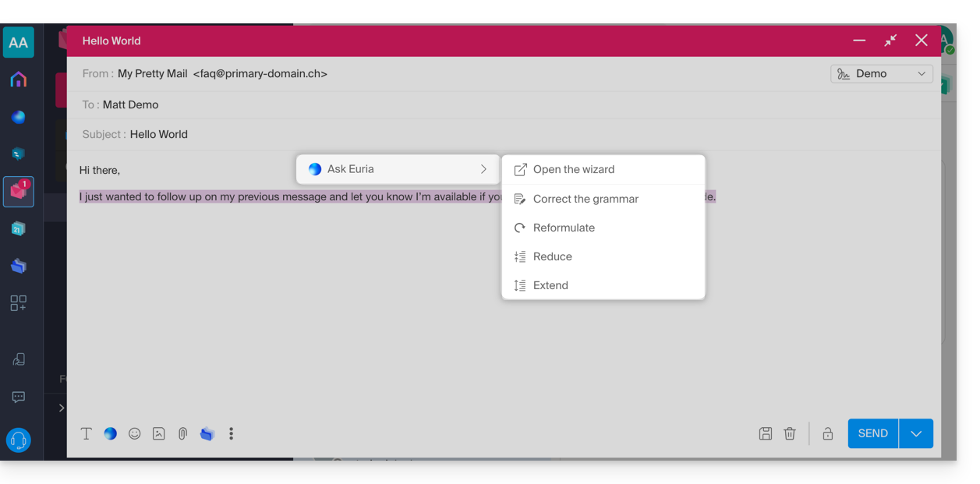This screenshot has height=484, width=980.
Task: Attach a file using the paperclip icon
Action: [x=182, y=434]
